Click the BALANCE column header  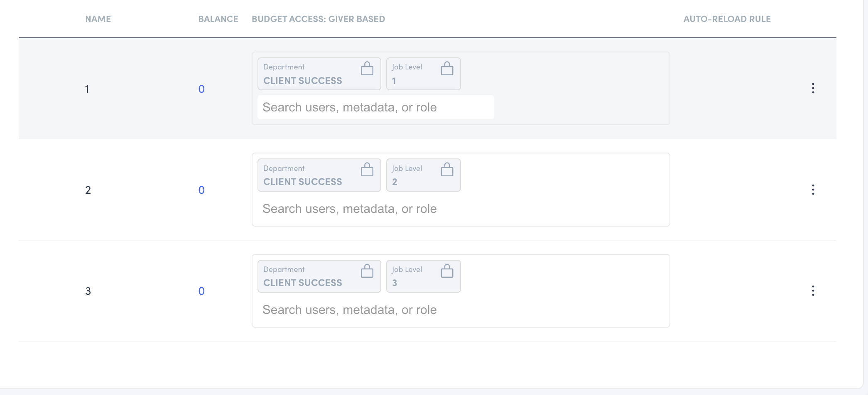pos(218,19)
